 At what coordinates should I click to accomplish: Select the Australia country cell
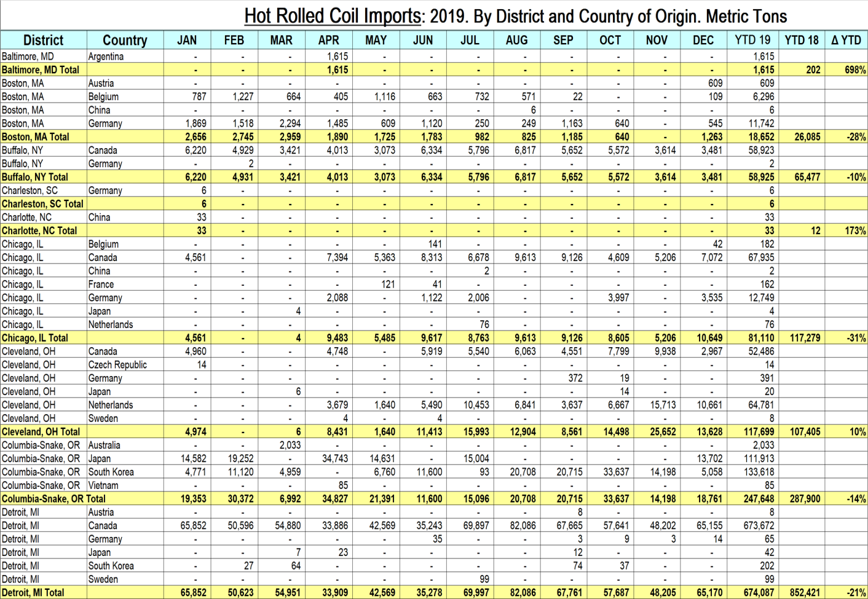(x=105, y=445)
